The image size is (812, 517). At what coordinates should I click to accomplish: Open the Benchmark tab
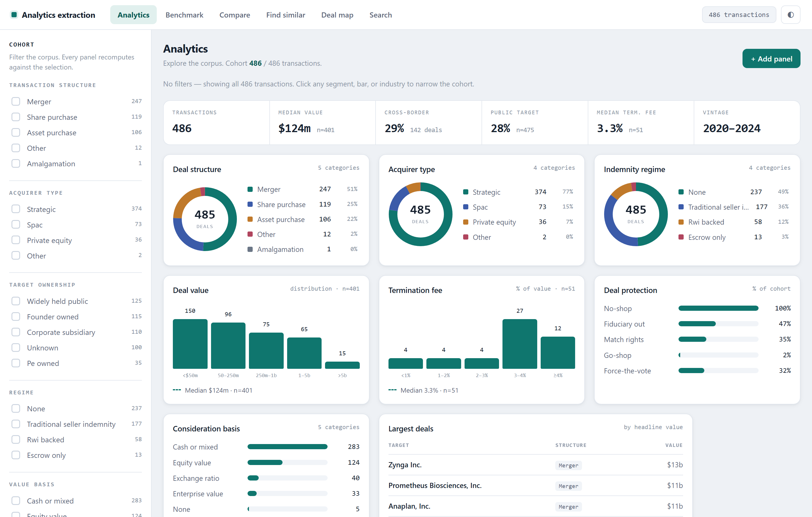coord(184,15)
